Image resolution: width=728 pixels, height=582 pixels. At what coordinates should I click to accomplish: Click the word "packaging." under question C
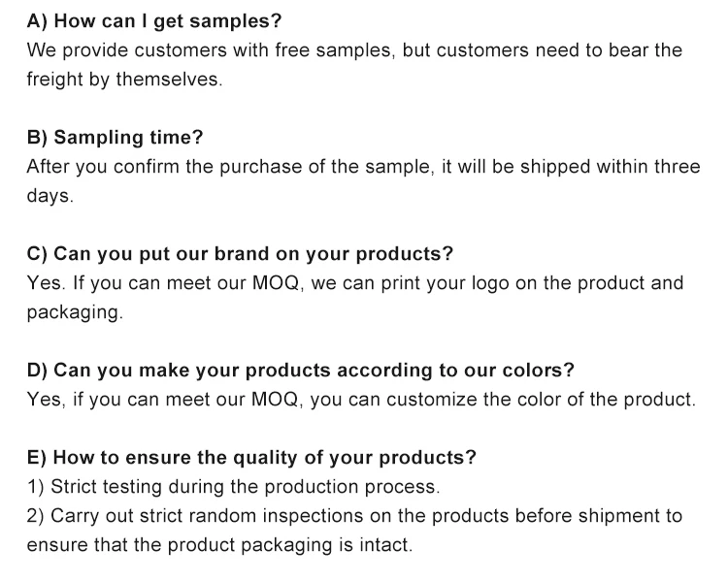pyautogui.click(x=75, y=312)
